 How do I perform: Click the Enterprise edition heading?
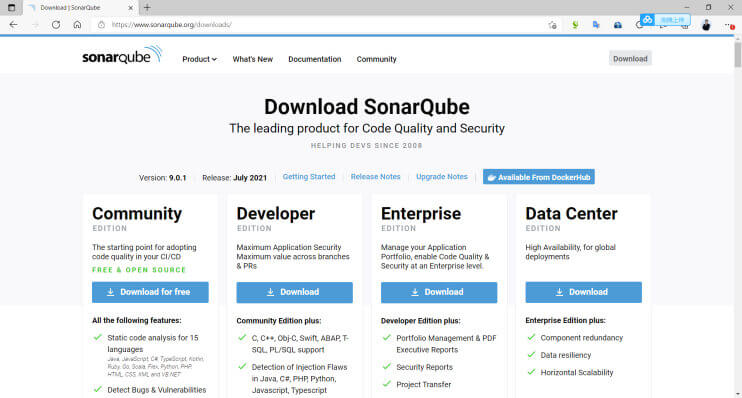click(421, 214)
